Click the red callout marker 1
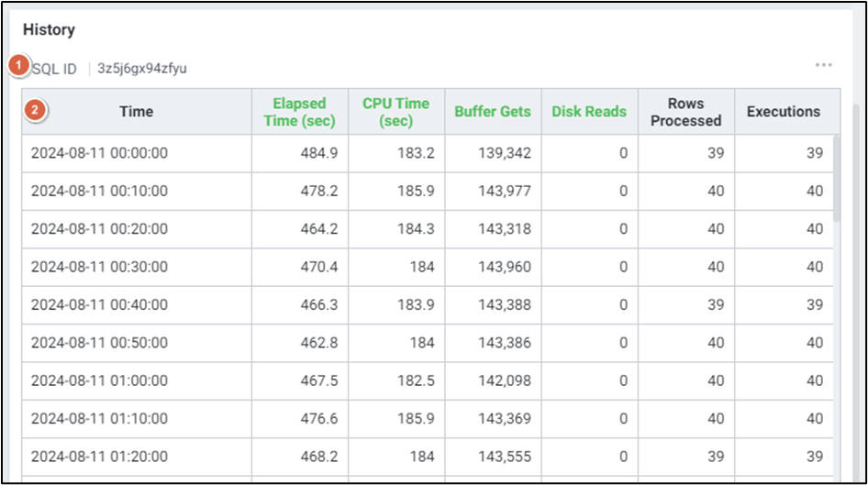The height and width of the screenshot is (485, 868). tap(19, 66)
